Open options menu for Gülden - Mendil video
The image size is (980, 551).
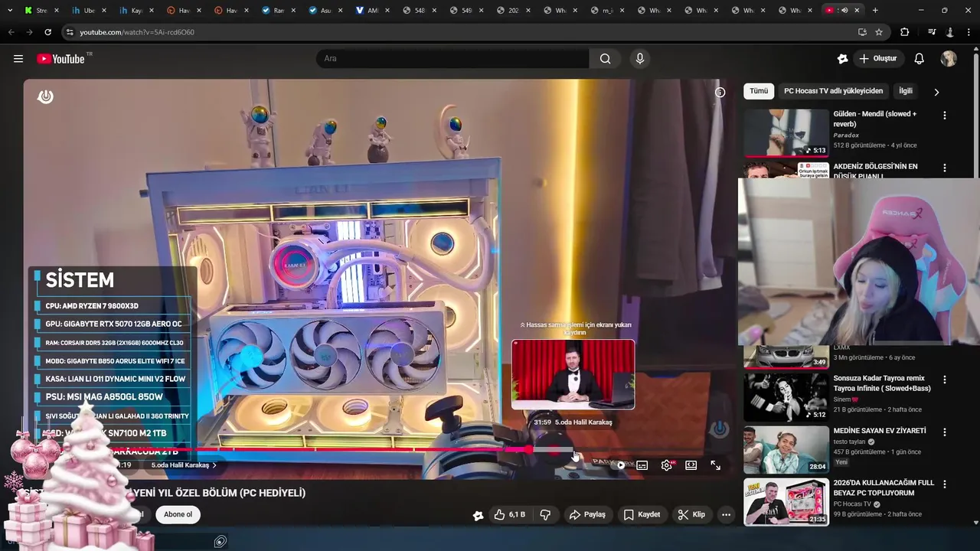[x=945, y=116]
